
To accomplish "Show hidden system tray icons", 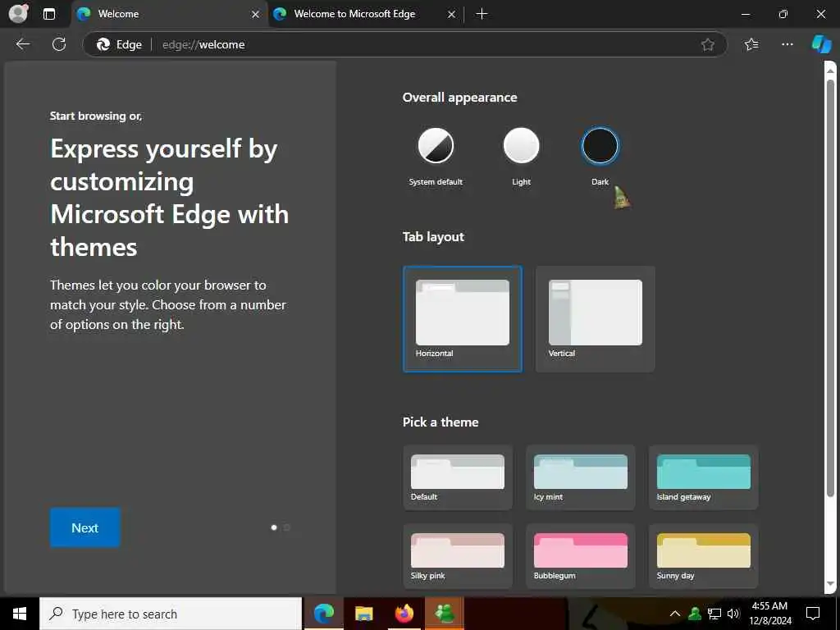I will pos(675,614).
